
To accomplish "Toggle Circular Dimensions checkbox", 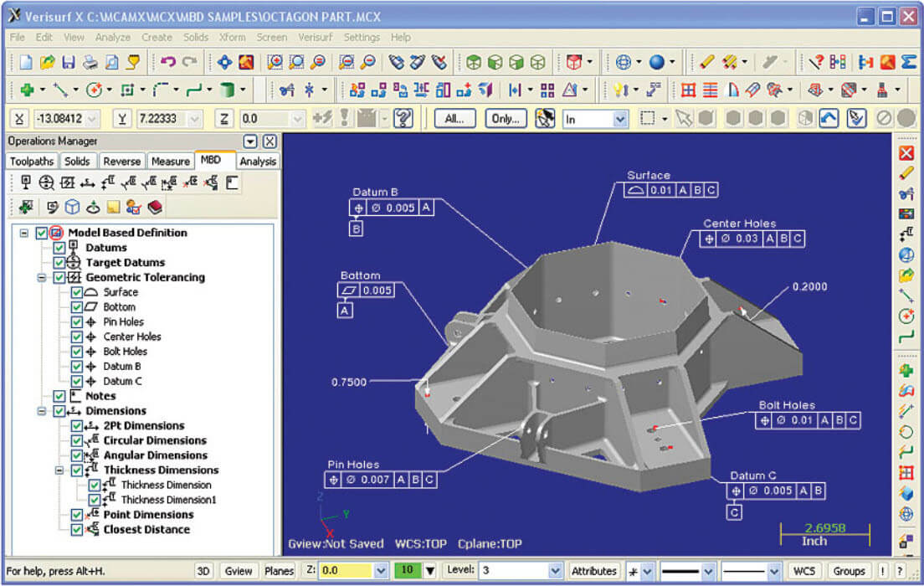I will point(77,440).
